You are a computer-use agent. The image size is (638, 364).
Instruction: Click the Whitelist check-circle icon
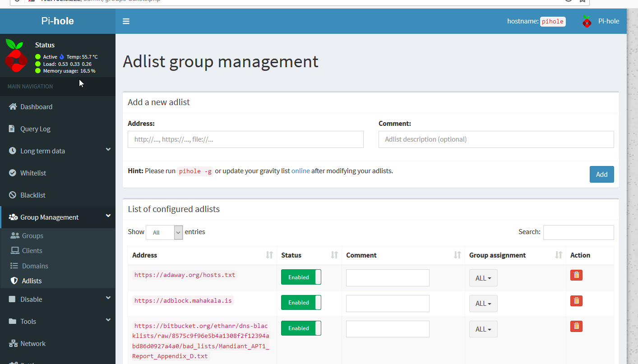pyautogui.click(x=12, y=173)
